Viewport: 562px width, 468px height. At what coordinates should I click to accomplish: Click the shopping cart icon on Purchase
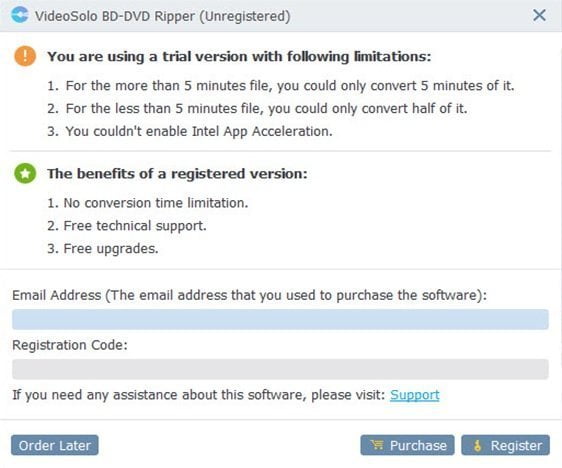coord(377,445)
